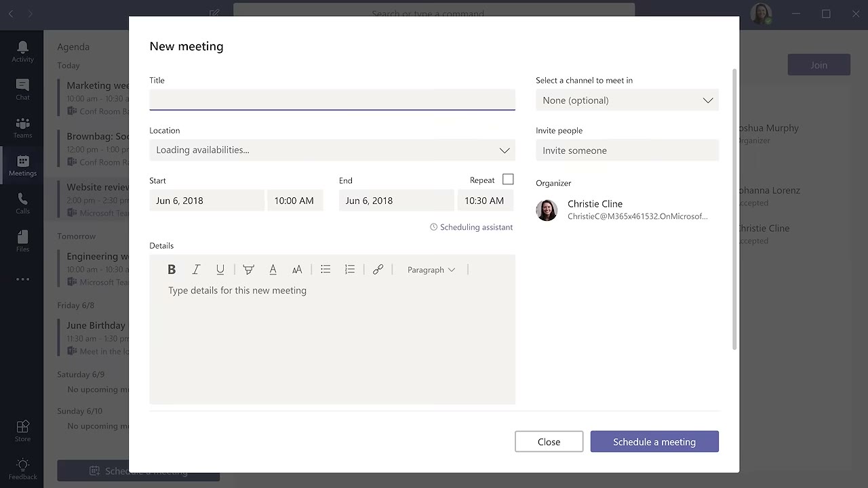
Task: Open the Marketing meeting in Agenda
Action: 94,98
